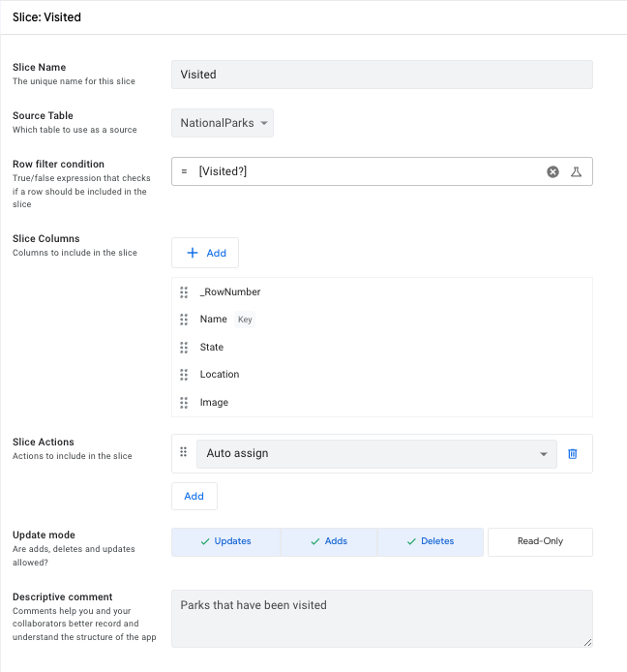The image size is (627, 672).
Task: Switch update mode to Read-Only
Action: tap(540, 541)
